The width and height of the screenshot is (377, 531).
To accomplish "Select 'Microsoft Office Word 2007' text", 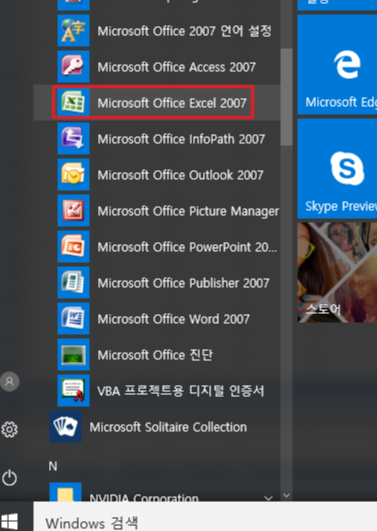I will [x=173, y=319].
